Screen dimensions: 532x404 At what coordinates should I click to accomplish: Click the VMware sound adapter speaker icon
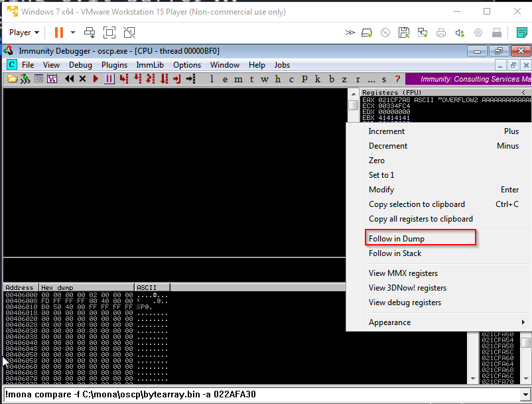(459, 33)
